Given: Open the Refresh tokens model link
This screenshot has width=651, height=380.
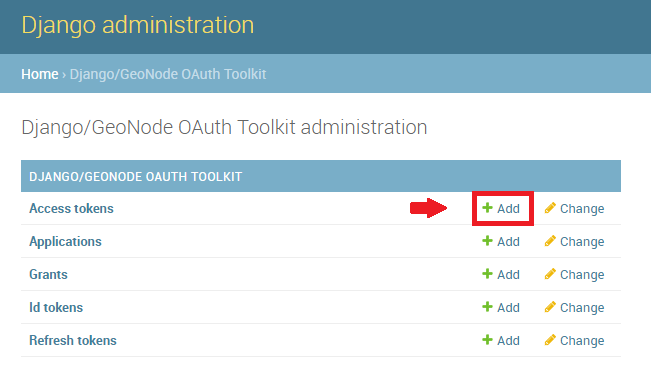Looking at the screenshot, I should 73,341.
